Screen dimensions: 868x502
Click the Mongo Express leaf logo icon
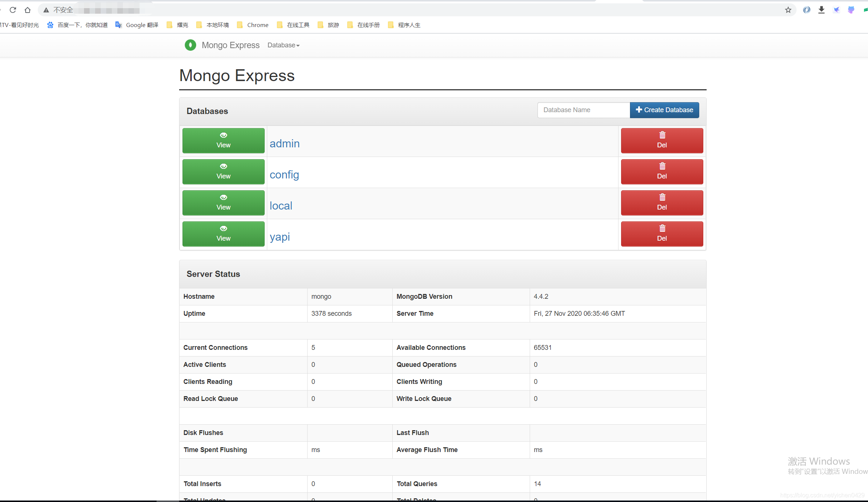190,45
